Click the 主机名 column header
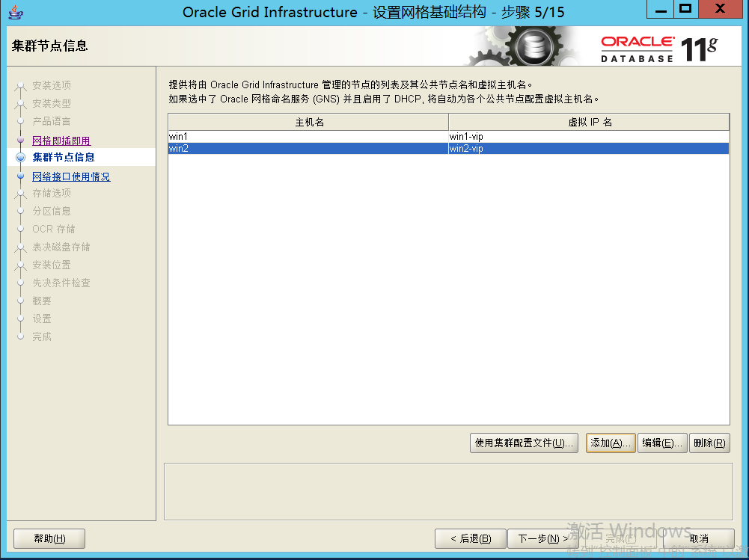This screenshot has height=560, width=749. pos(308,122)
